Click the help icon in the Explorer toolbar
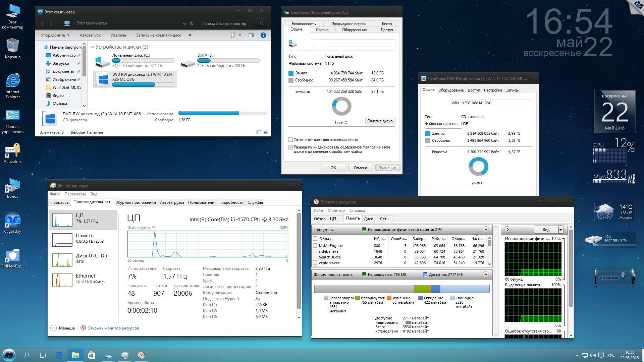The height and width of the screenshot is (362, 644). [x=263, y=35]
